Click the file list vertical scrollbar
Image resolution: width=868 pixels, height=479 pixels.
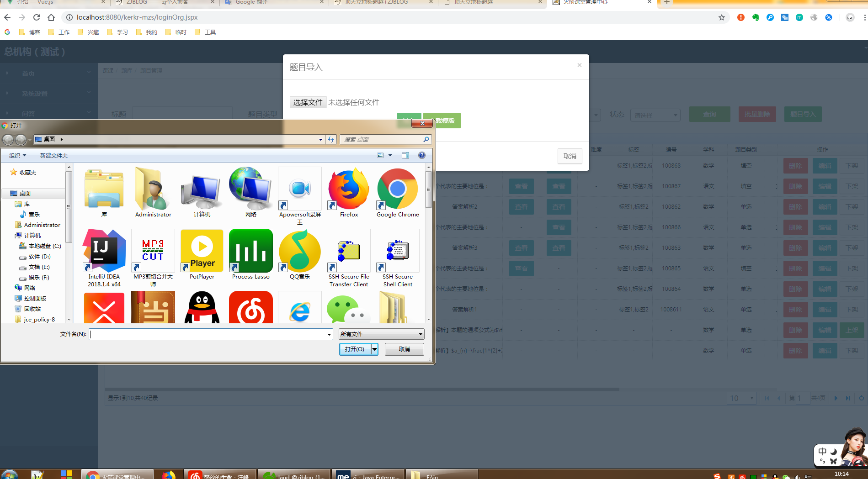(428, 243)
